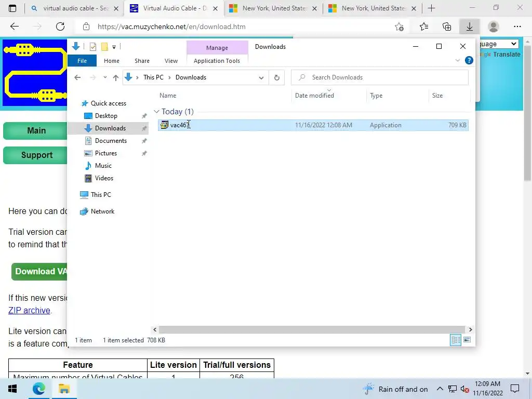The width and height of the screenshot is (532, 399).
Task: Click the Edge address bar URL
Action: [x=171, y=26]
